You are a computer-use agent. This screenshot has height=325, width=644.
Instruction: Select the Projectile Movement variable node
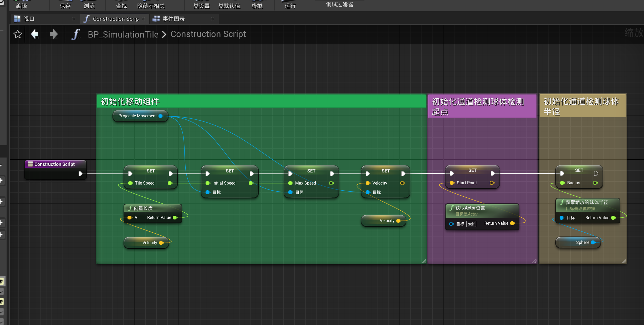click(x=137, y=116)
